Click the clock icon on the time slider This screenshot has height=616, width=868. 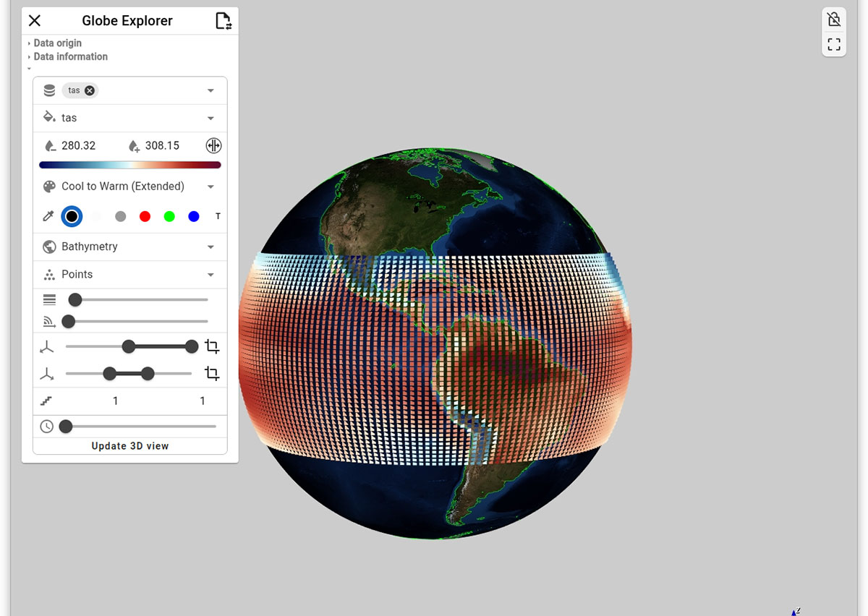pos(47,426)
